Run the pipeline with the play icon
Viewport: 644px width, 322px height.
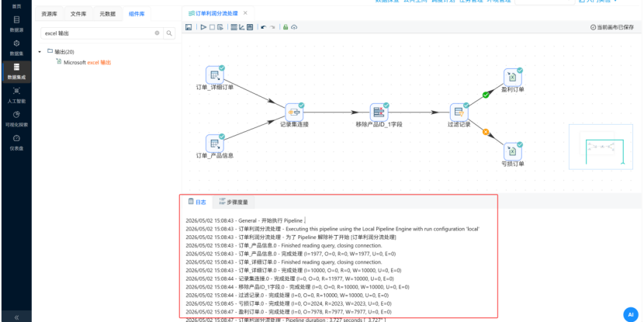[x=203, y=27]
